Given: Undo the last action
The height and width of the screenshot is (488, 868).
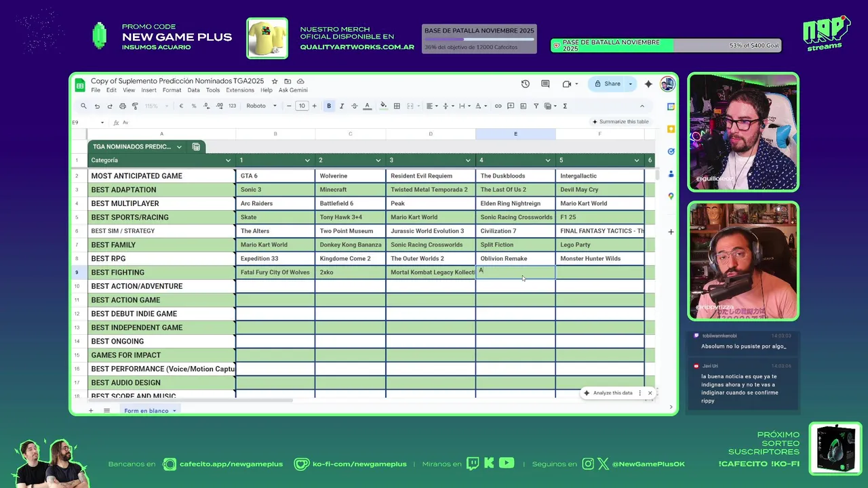Looking at the screenshot, I should 97,106.
